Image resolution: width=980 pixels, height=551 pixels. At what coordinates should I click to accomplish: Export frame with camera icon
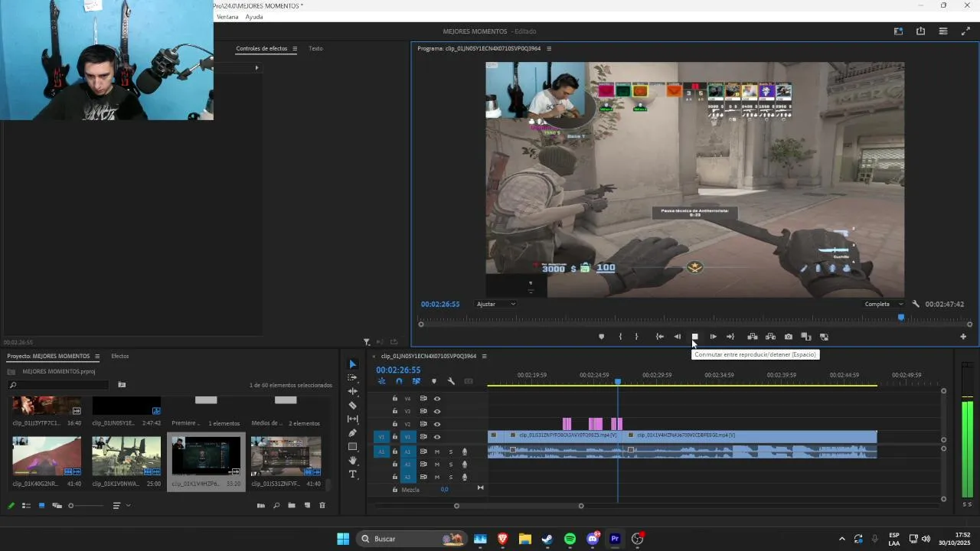click(x=789, y=337)
